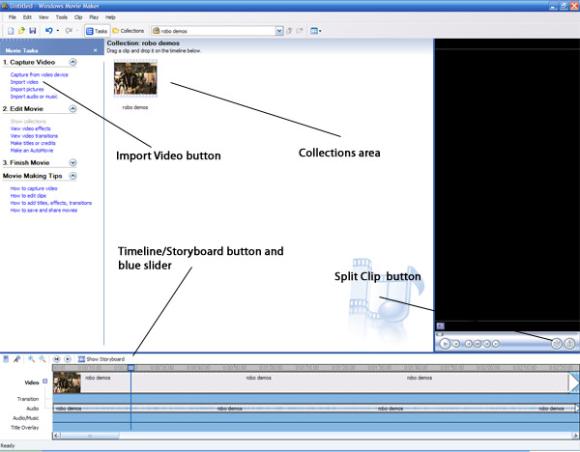Click Capture from video device link
Viewport: 580px width, 452px height.
pyautogui.click(x=39, y=75)
